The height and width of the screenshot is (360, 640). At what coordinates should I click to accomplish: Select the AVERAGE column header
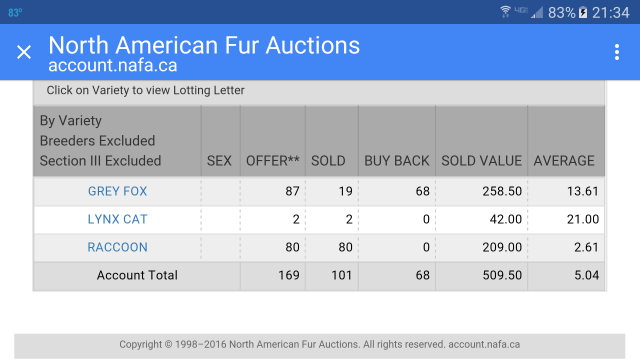click(564, 161)
